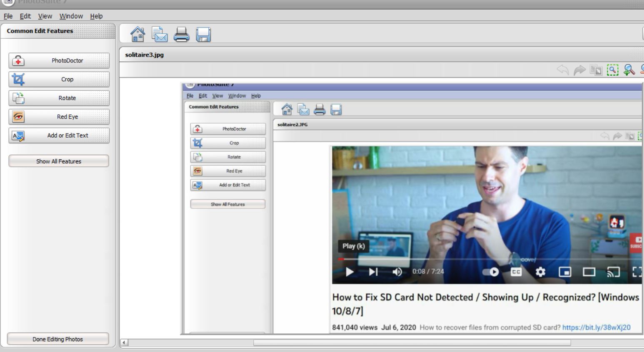Open the View menu in the main window
Viewport: 644px width, 352px height.
[45, 16]
